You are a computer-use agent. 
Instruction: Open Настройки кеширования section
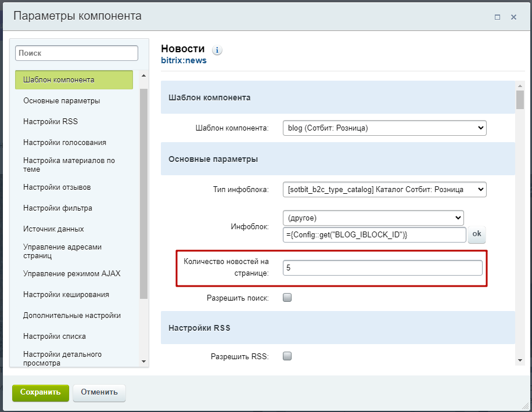click(x=66, y=295)
